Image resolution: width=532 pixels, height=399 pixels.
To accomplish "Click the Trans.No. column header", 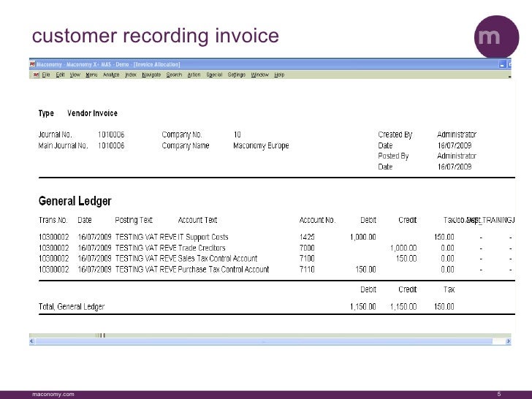I will click(x=53, y=220).
